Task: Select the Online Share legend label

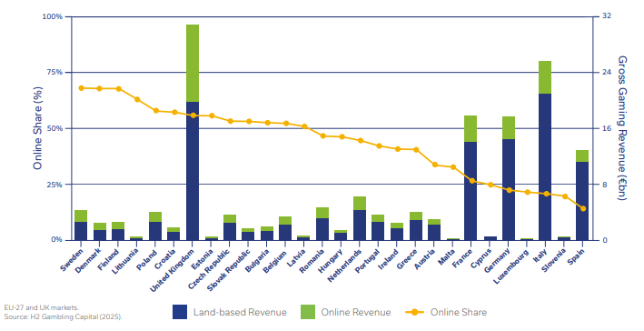Action: tap(459, 312)
